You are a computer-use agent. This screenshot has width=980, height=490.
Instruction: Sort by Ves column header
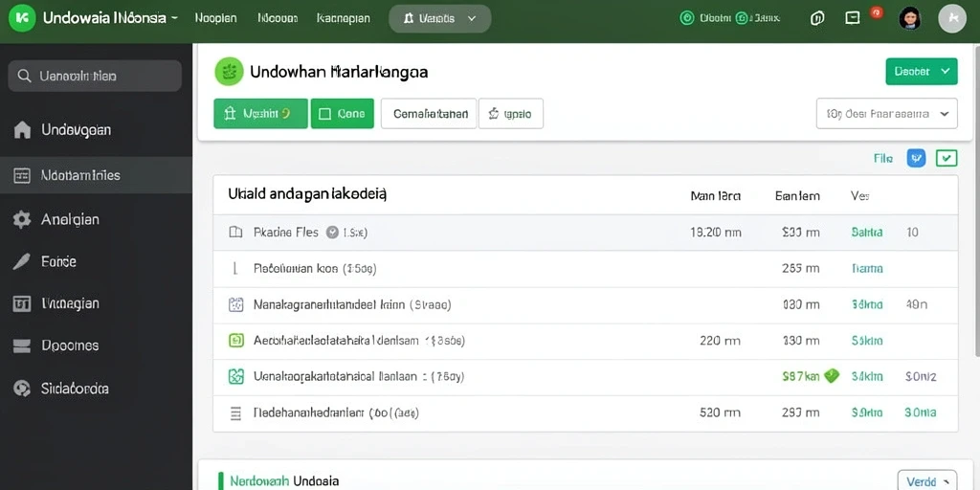coord(860,195)
